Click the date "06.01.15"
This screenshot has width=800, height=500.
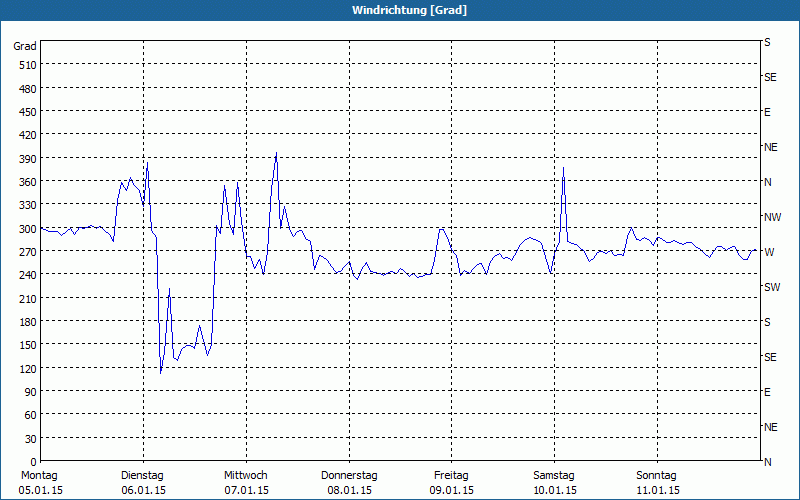pyautogui.click(x=143, y=491)
